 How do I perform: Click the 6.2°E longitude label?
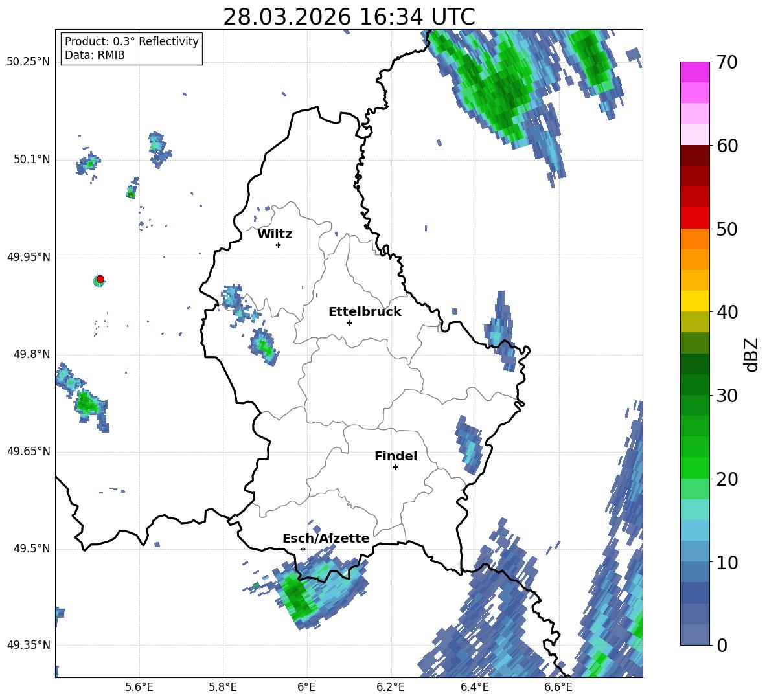[x=391, y=687]
